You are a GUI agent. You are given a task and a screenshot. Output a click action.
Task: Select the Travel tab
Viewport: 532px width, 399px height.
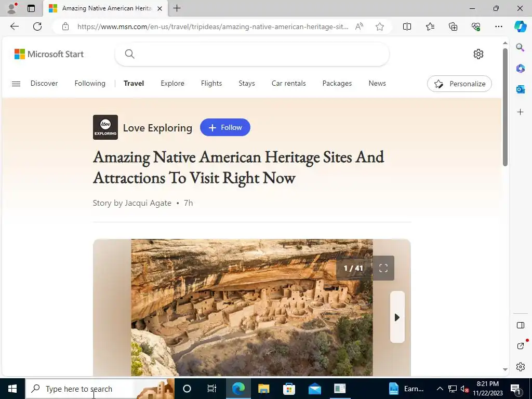[x=134, y=84]
